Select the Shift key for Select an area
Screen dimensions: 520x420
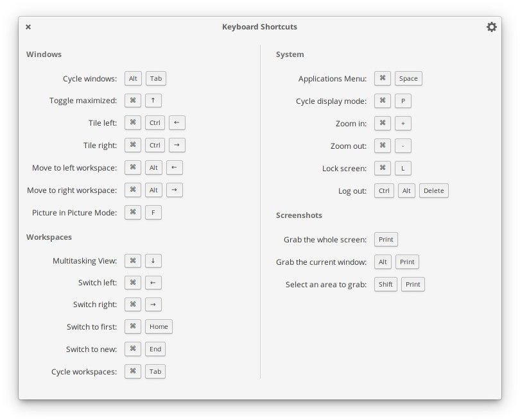385,284
